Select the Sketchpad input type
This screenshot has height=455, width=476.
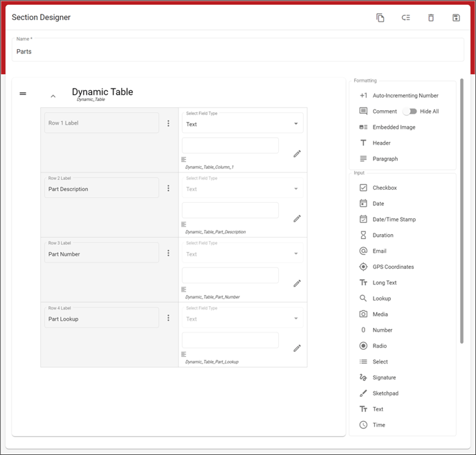(379, 393)
